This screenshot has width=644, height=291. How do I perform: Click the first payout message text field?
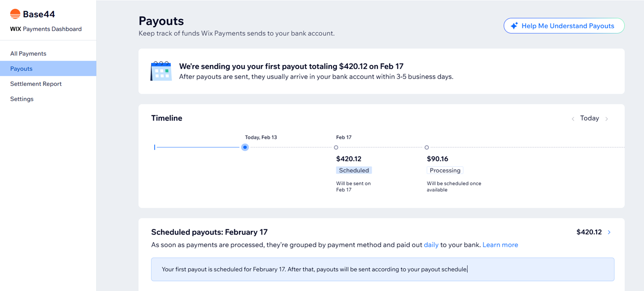point(383,269)
